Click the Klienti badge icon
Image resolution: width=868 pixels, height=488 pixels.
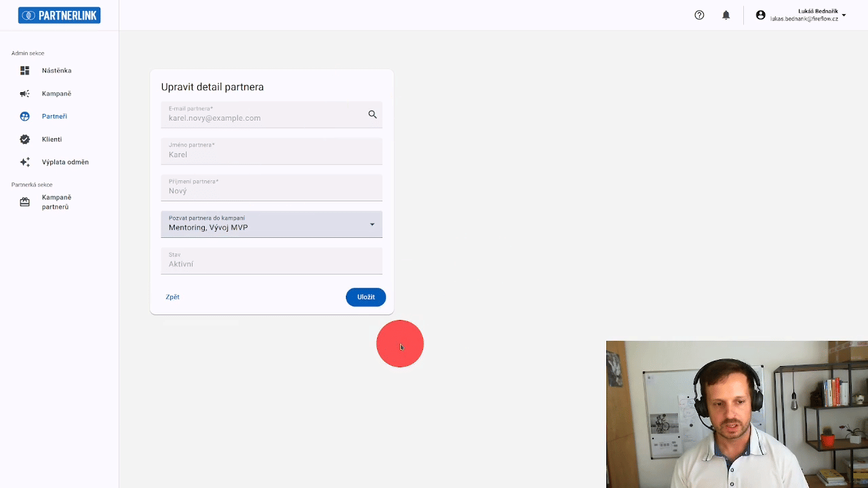[x=25, y=140]
